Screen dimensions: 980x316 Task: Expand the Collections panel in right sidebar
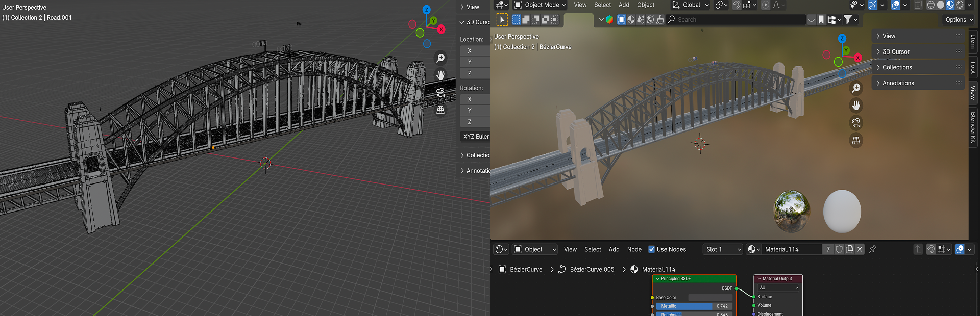click(918, 67)
